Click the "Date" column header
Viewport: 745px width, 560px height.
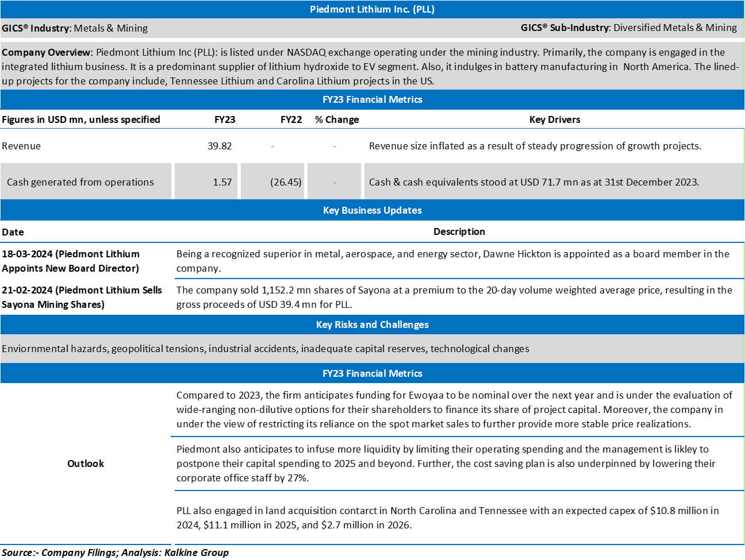13,232
